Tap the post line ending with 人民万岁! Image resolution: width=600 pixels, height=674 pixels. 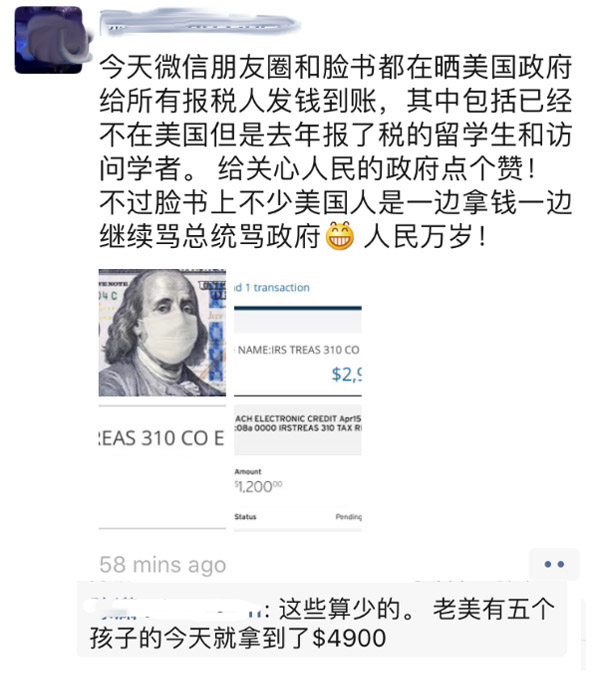point(293,236)
